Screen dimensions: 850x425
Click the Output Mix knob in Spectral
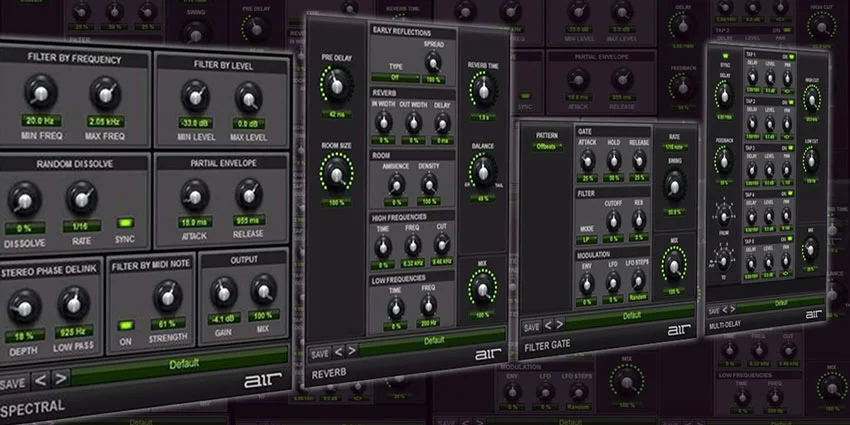(264, 289)
